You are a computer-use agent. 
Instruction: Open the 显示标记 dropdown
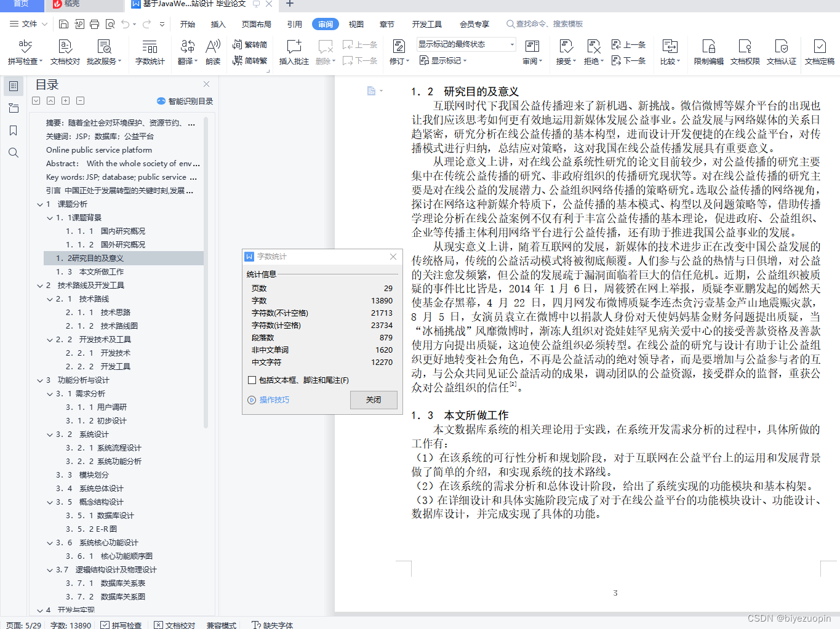coord(443,60)
